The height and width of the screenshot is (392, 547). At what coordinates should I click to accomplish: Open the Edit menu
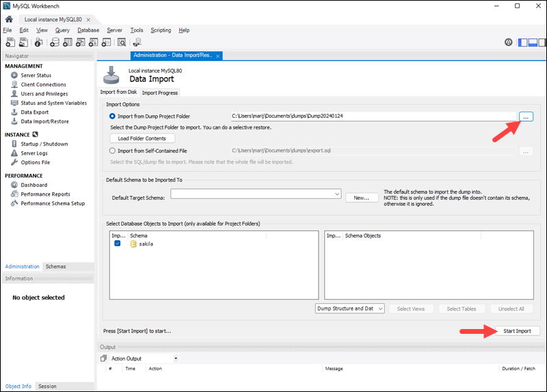pyautogui.click(x=24, y=30)
